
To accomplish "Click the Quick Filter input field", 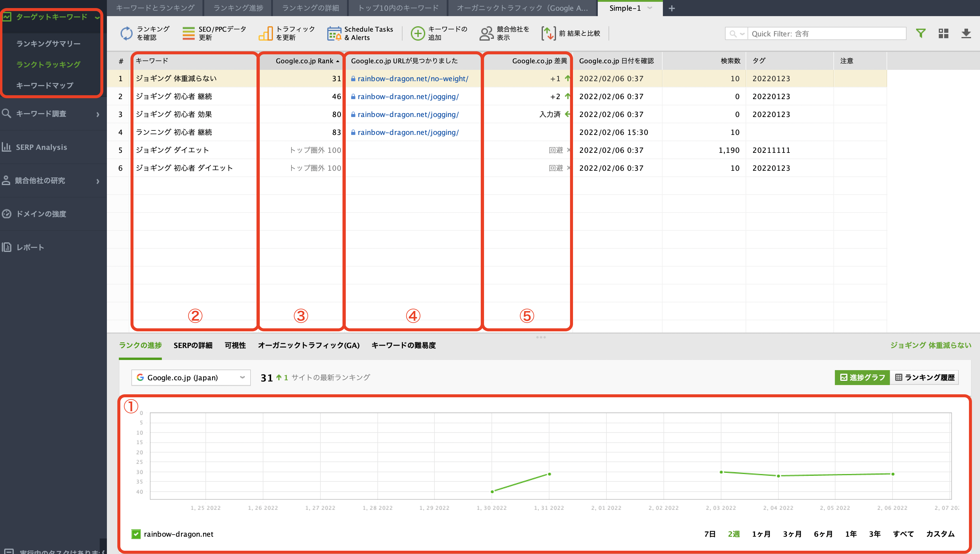I will (827, 34).
